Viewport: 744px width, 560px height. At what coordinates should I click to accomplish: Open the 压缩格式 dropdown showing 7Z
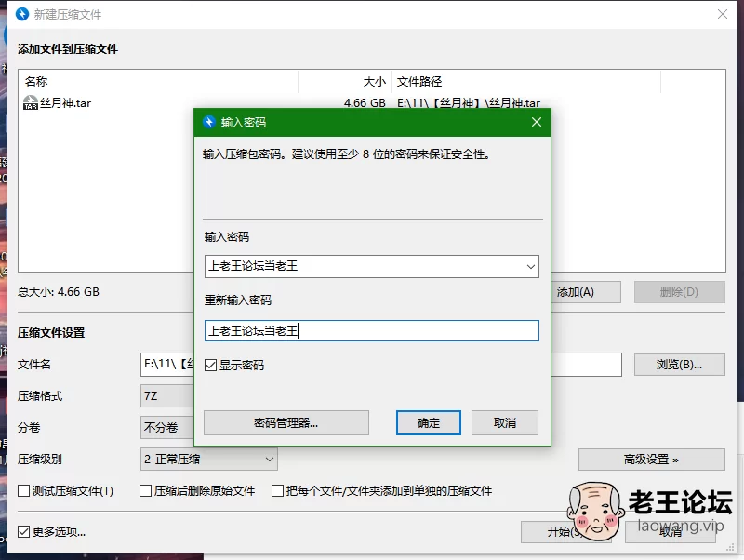point(166,395)
